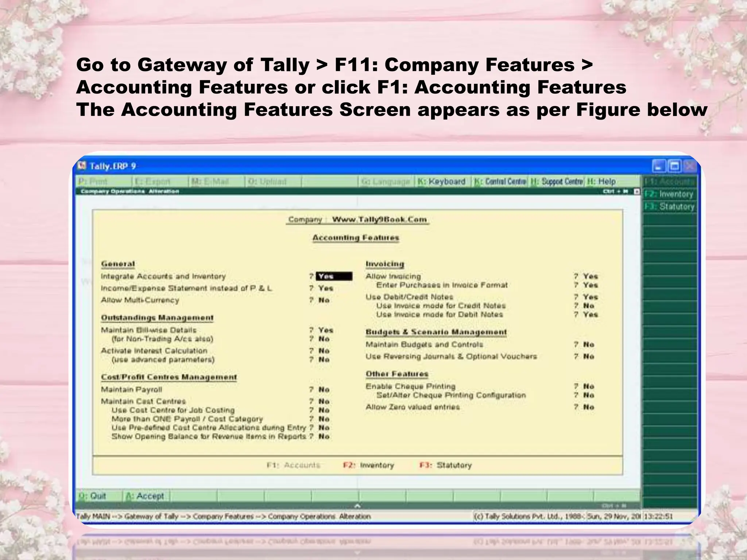Toggle Allow Zero valued entries value

[588, 407]
